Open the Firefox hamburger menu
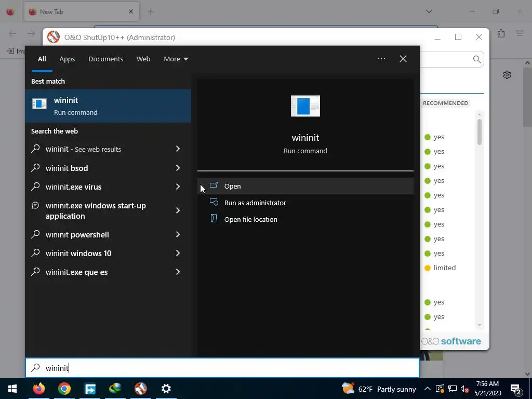The height and width of the screenshot is (399, 532). pyautogui.click(x=520, y=33)
